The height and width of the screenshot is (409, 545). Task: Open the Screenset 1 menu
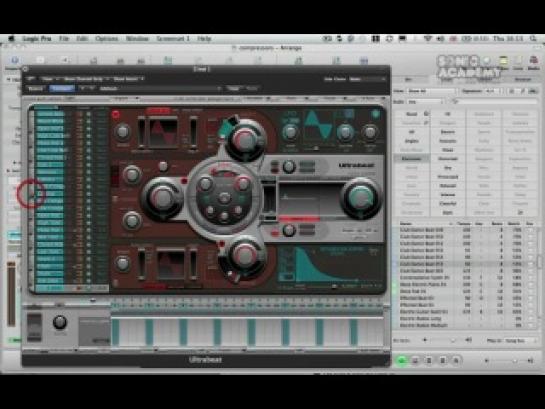[173, 39]
